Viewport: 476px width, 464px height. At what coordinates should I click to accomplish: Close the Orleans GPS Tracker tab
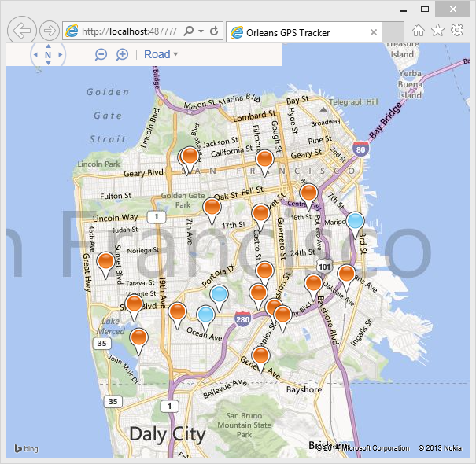tap(374, 32)
